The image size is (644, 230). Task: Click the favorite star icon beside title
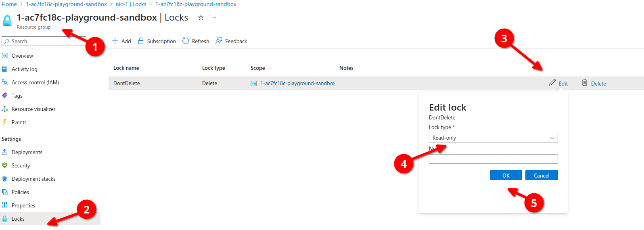[201, 17]
